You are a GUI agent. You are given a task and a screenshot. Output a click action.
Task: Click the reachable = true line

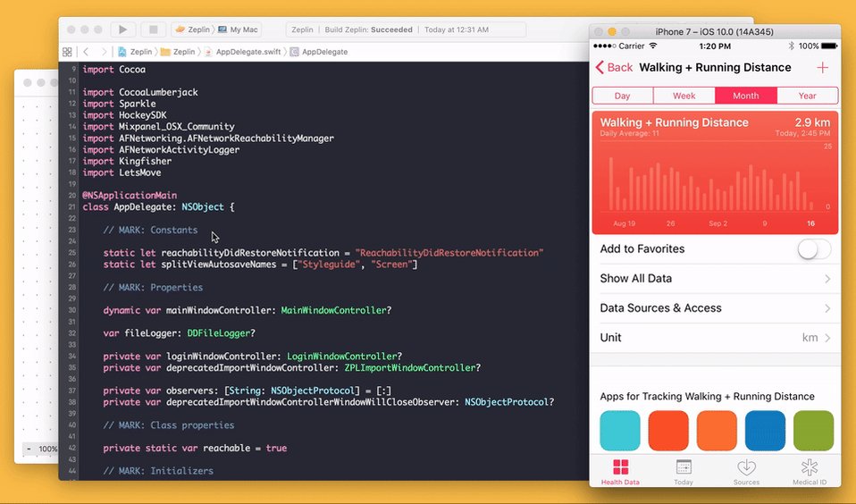pyautogui.click(x=195, y=448)
